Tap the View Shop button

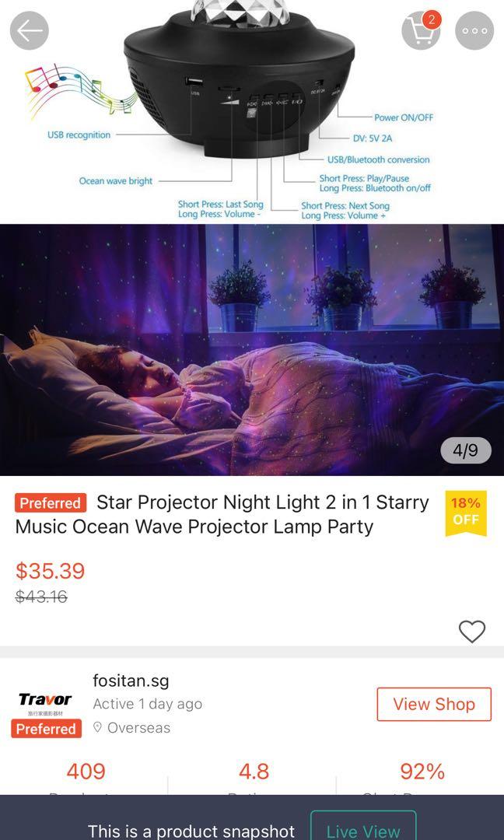433,704
